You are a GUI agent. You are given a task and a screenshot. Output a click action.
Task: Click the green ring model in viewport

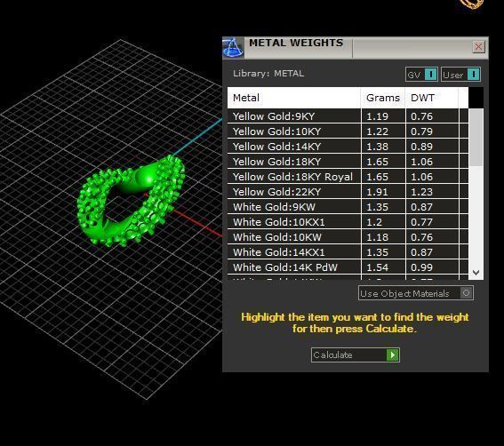(x=132, y=202)
